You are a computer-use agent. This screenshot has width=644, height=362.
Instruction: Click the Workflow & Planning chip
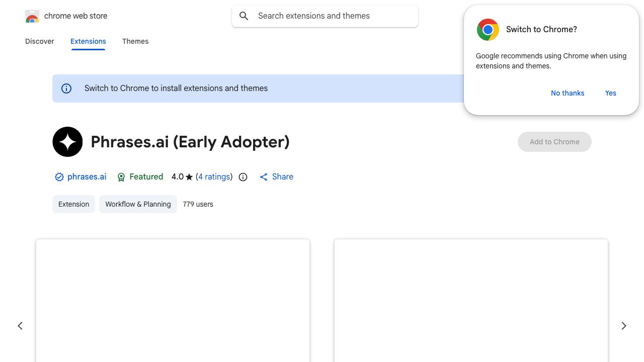[x=138, y=204]
